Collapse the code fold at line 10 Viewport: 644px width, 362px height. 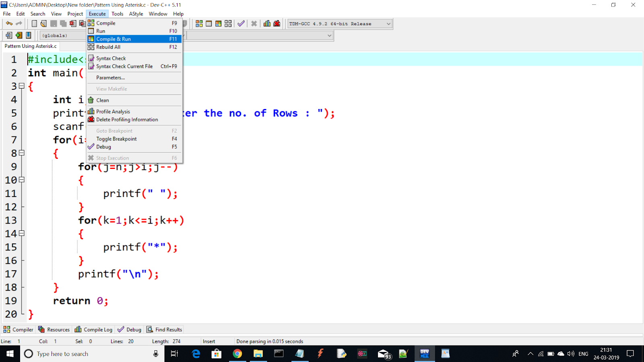click(22, 180)
